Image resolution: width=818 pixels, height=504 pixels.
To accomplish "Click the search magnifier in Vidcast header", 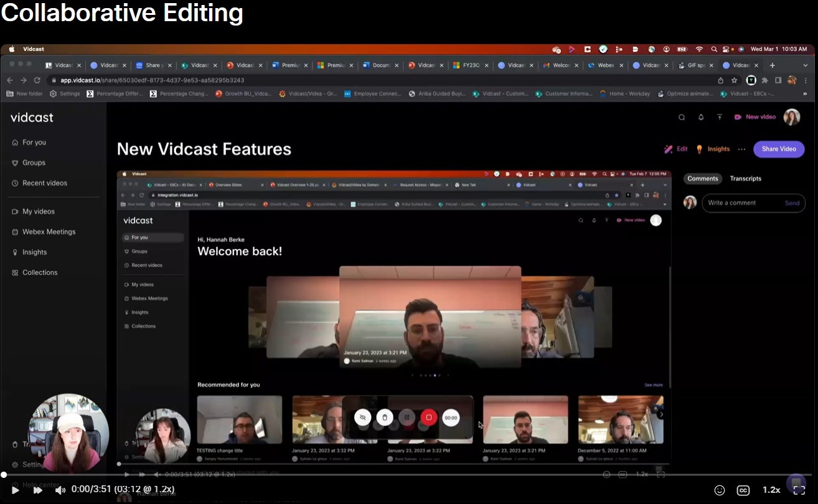I will (682, 117).
